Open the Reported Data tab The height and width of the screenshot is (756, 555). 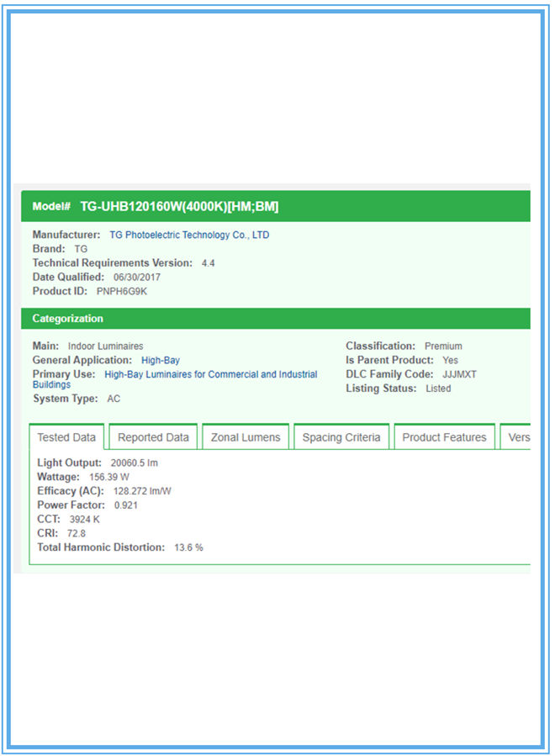(153, 436)
